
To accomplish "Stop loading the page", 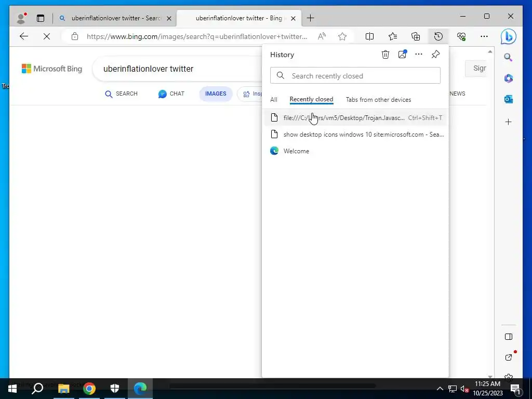I will click(47, 36).
